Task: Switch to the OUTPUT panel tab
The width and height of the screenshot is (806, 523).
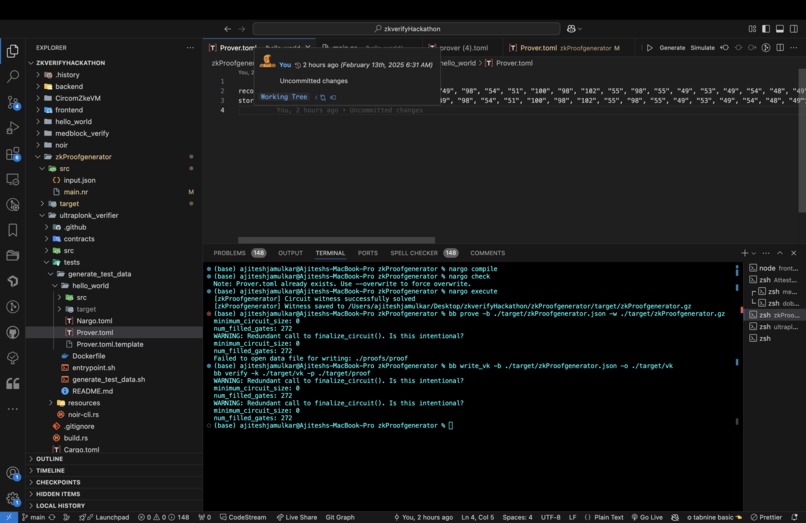Action: point(290,253)
